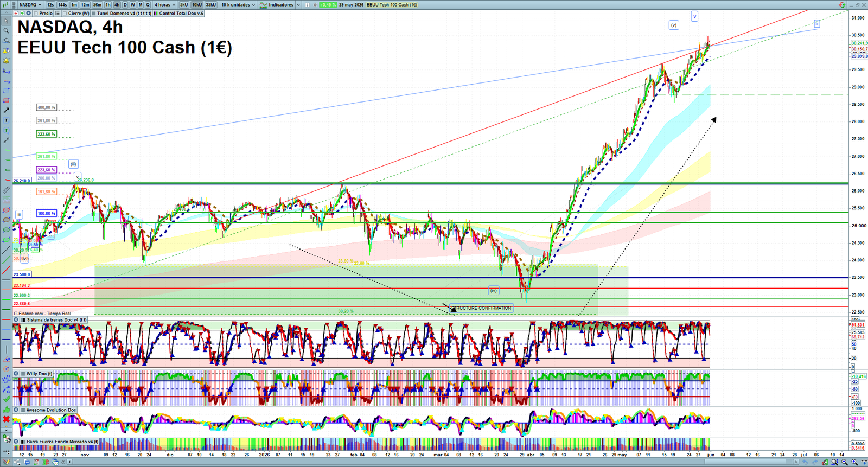Select the plain T text tool
The width and height of the screenshot is (868, 467).
click(x=6, y=120)
